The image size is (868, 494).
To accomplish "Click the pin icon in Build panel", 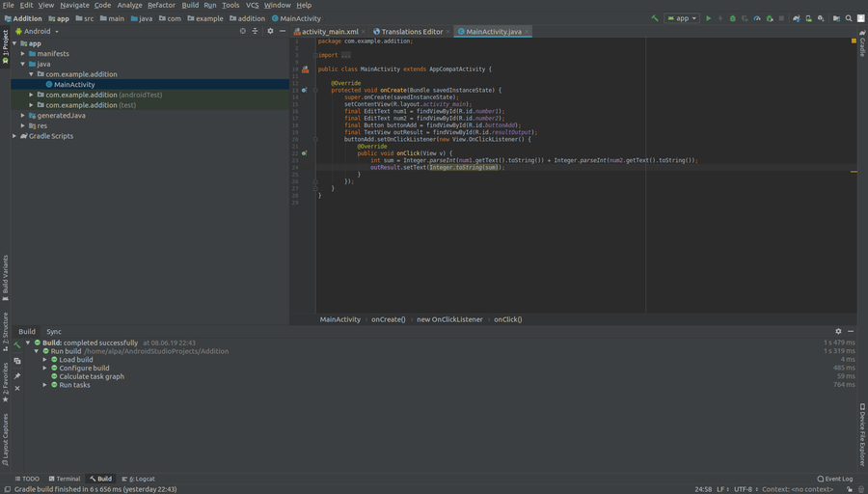I will click(17, 376).
